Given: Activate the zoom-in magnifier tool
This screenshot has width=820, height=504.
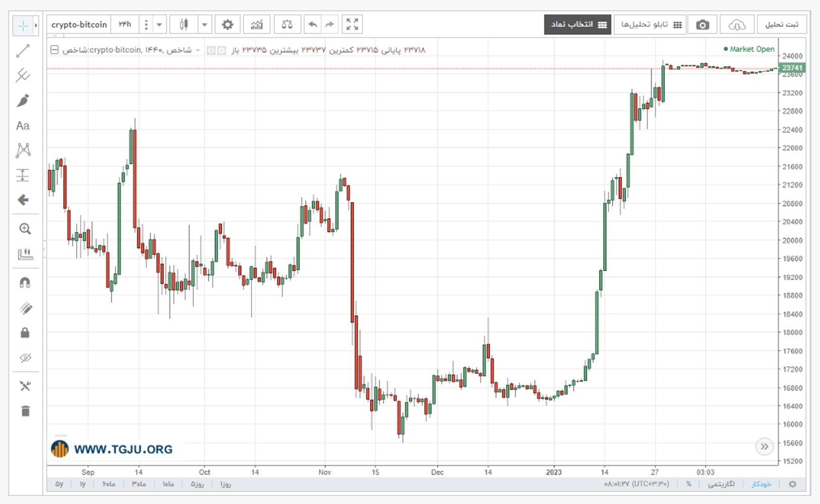Looking at the screenshot, I should click(x=25, y=229).
